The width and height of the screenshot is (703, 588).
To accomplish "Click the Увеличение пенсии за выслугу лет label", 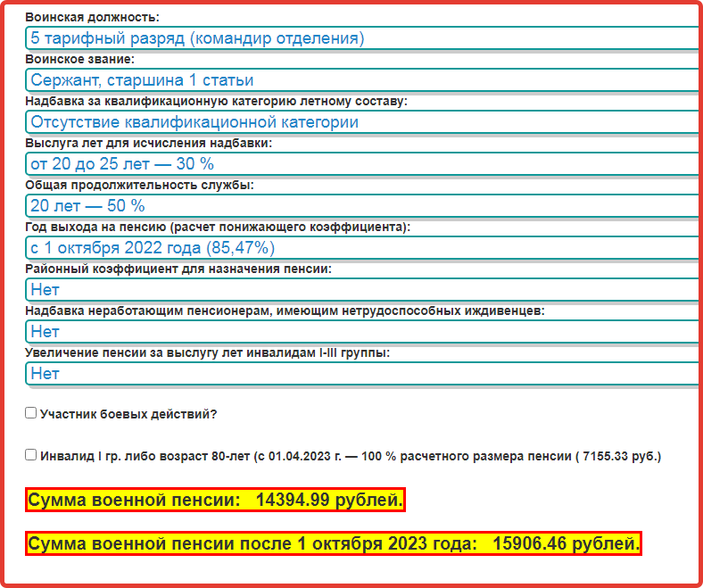I will 207,352.
